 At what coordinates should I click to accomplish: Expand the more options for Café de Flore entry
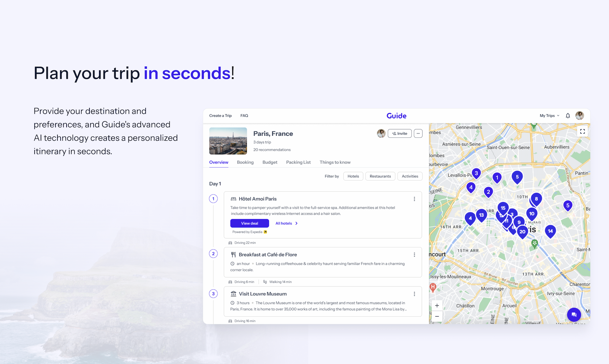point(415,254)
